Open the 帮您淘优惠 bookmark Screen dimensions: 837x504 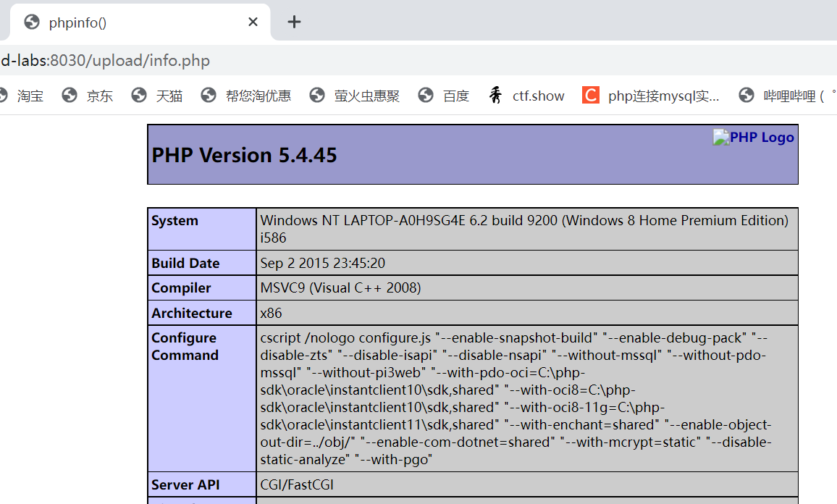pos(246,96)
